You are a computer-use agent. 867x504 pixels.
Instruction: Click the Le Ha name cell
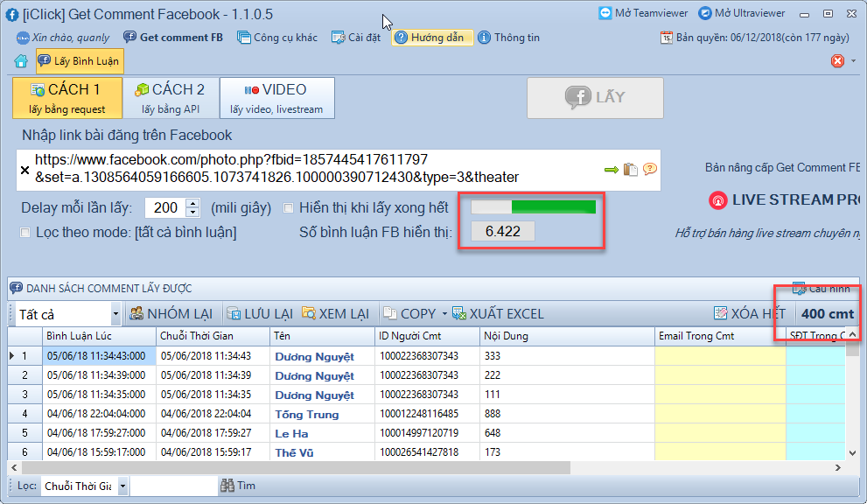tap(322, 433)
